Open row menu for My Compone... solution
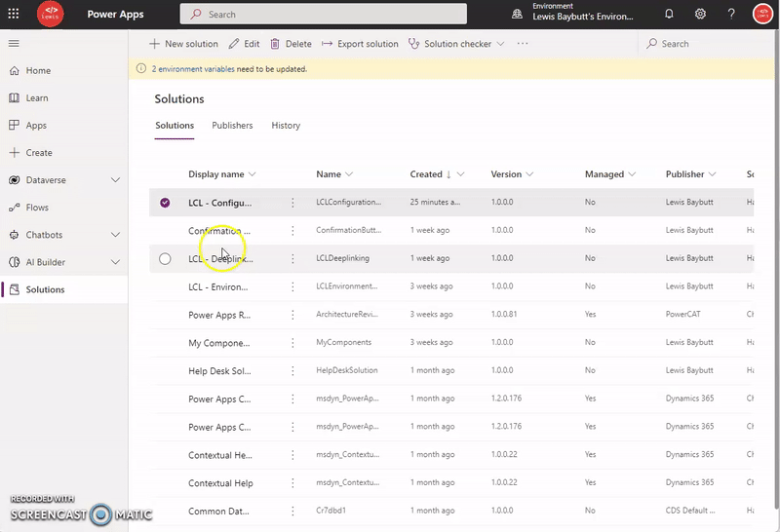Viewport: 780px width, 532px height. tap(292, 343)
